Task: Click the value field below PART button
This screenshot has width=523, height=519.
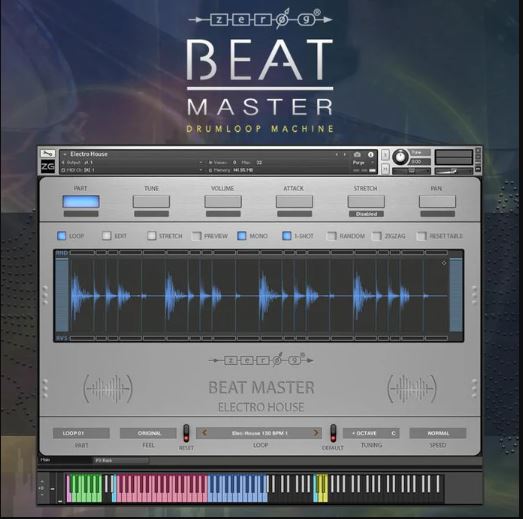Action: click(81, 214)
